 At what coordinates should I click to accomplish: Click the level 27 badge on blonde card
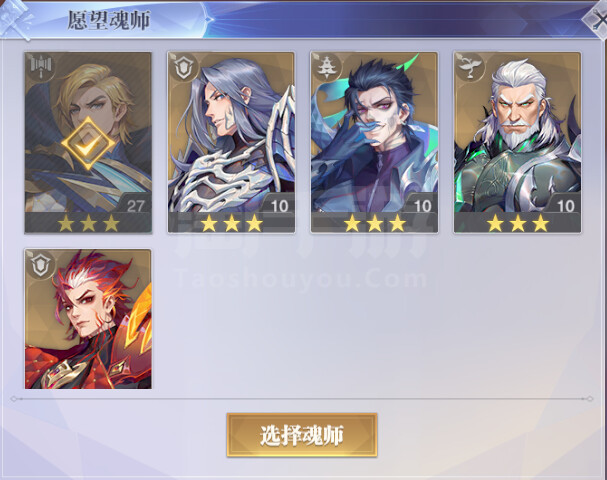135,206
